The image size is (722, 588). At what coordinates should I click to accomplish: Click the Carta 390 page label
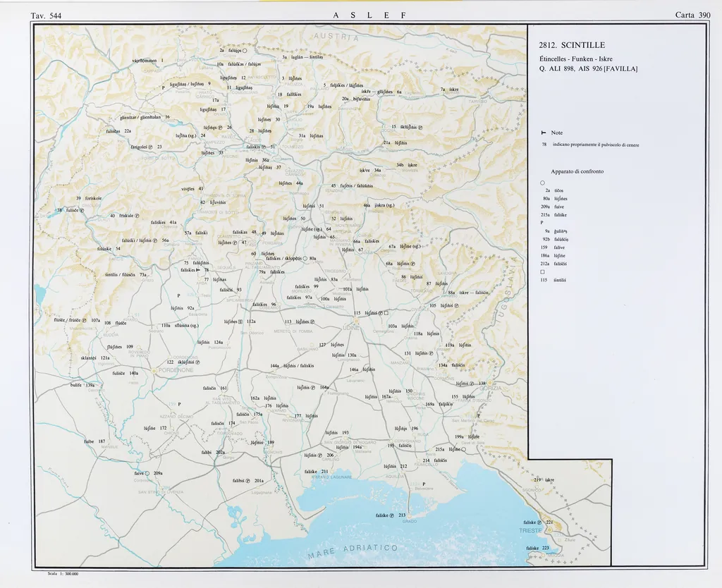point(692,14)
